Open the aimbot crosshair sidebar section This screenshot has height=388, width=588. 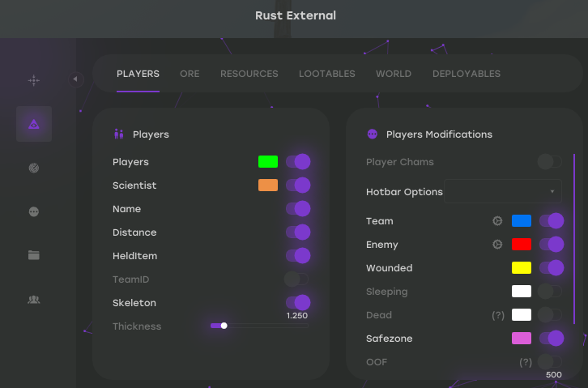click(33, 80)
